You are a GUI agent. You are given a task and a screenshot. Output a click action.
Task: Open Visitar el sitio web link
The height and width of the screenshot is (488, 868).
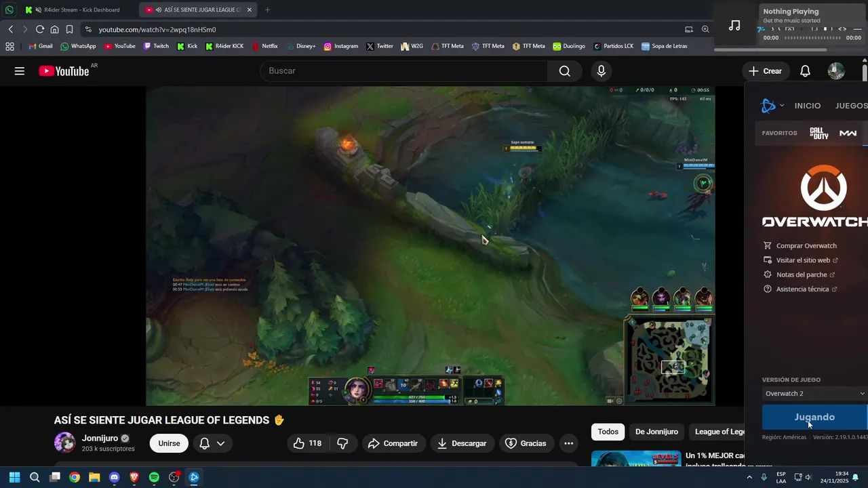tap(801, 260)
